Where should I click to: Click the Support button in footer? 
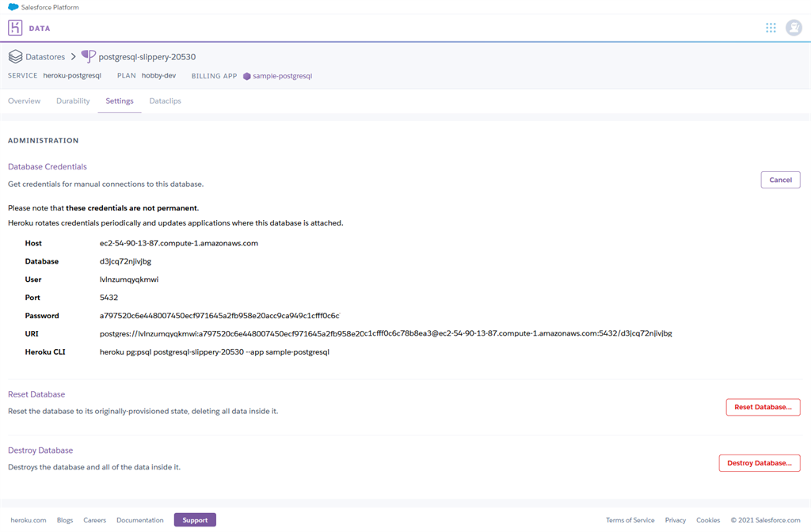195,520
